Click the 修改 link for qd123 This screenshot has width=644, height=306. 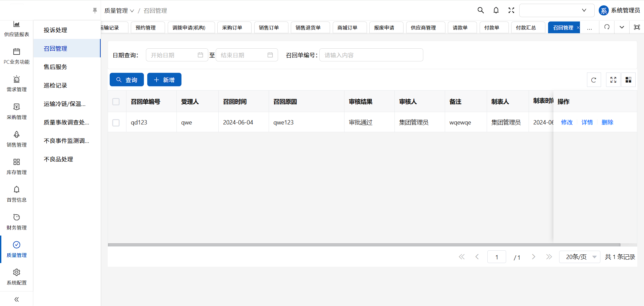point(567,122)
